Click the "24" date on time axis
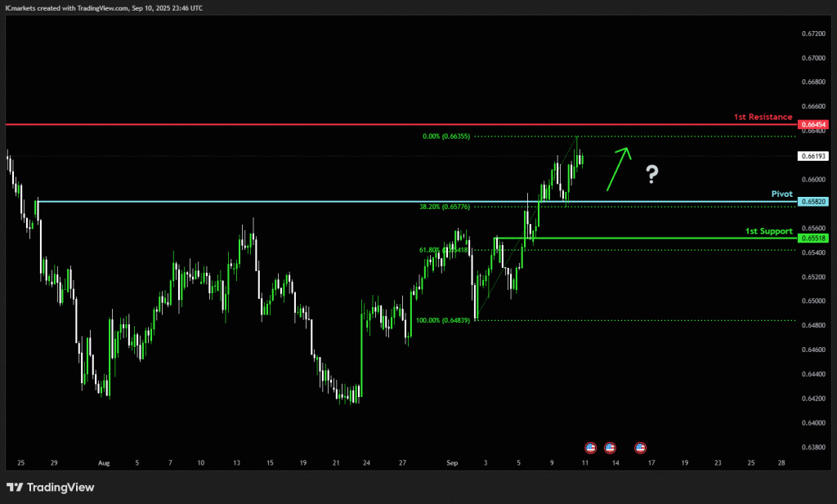 tap(366, 463)
